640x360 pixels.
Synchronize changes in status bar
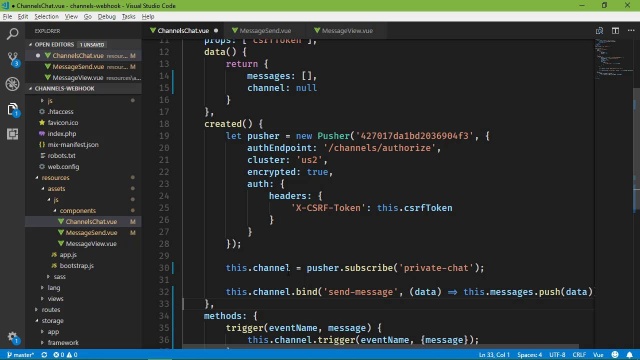(x=44, y=355)
